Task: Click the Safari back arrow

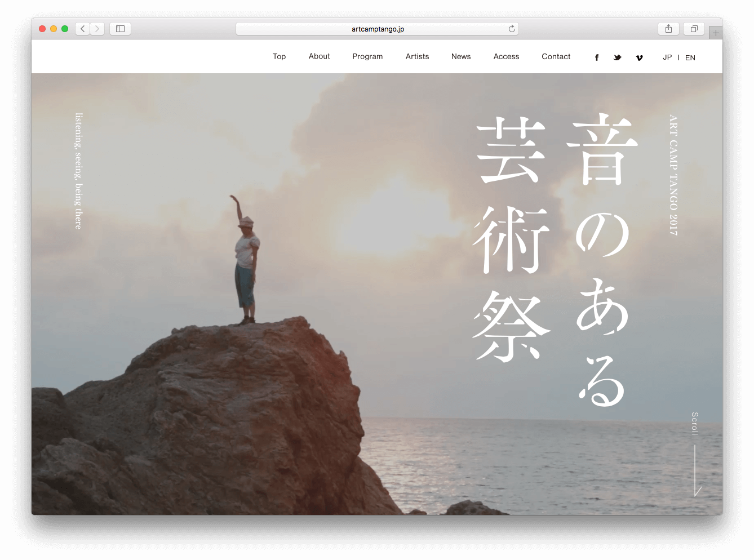Action: (x=83, y=29)
